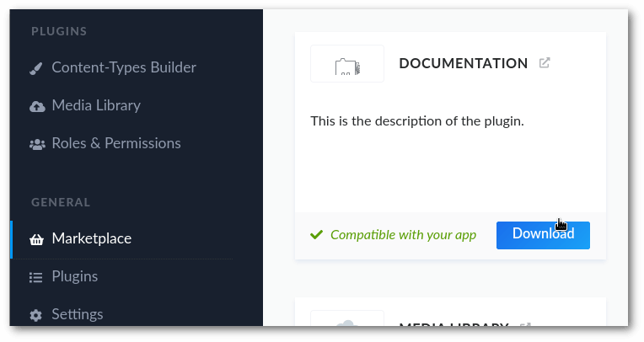The image size is (644, 342).
Task: Click the gear icon beside Settings
Action: tap(36, 315)
